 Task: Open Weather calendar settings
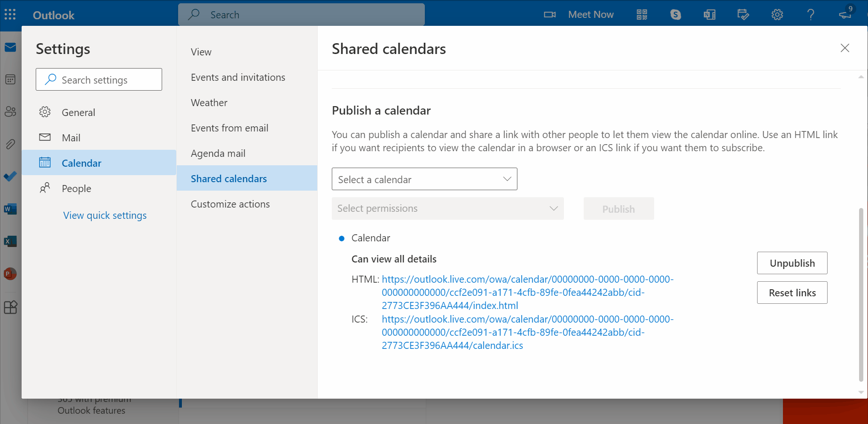point(247,102)
